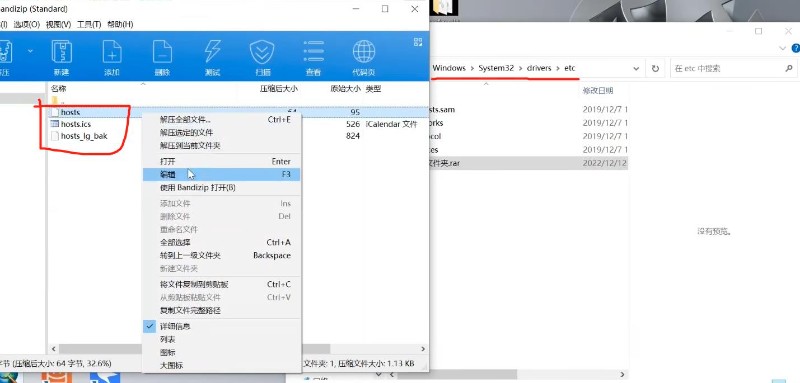Choose 解压全部文件... from context menu
Image resolution: width=800 pixels, height=383 pixels.
tap(221, 120)
